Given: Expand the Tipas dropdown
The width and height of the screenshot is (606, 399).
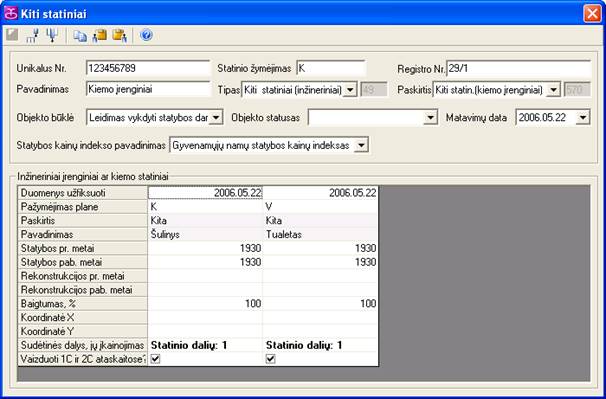Looking at the screenshot, I should 350,90.
